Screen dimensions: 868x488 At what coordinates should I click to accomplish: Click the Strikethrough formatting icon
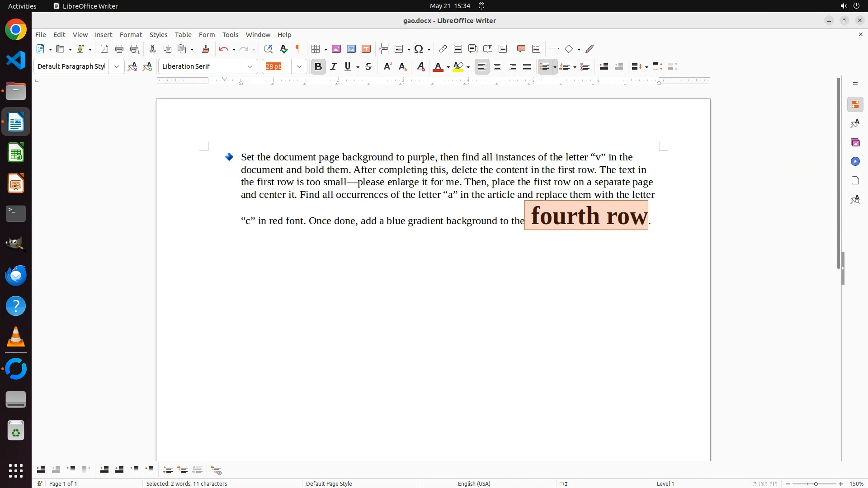368,67
